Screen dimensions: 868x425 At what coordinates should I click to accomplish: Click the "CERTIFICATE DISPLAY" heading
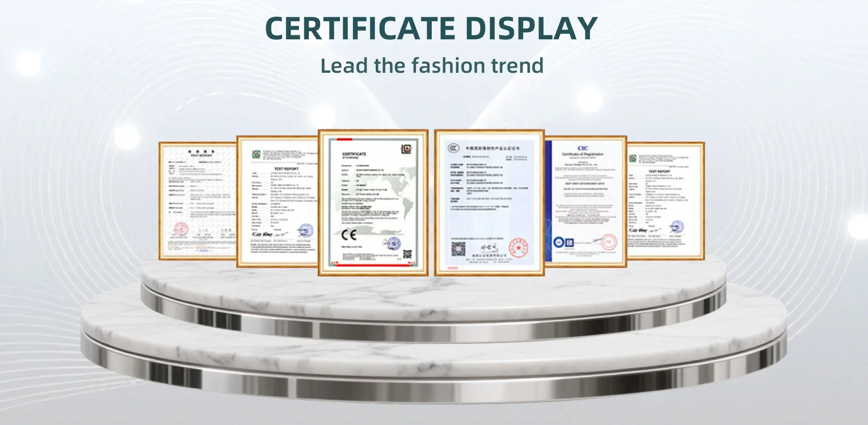coord(431,28)
